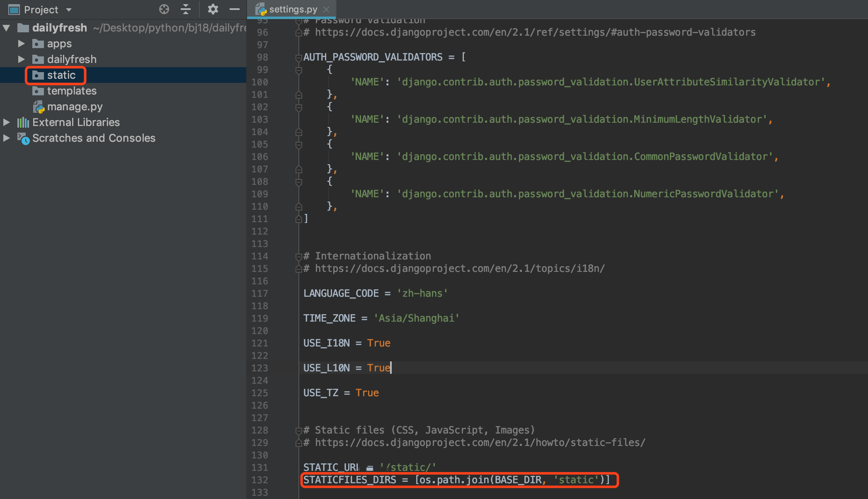This screenshot has width=868, height=499.
Task: Select the static folder in tree
Action: [x=61, y=75]
